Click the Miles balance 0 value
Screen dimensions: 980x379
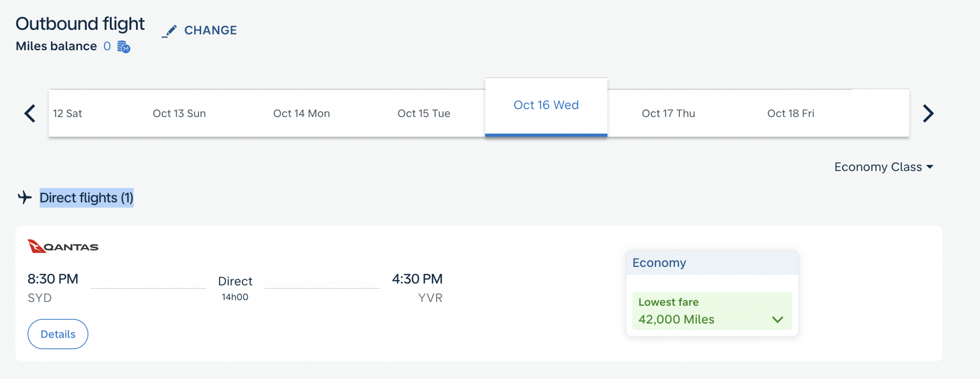click(107, 46)
